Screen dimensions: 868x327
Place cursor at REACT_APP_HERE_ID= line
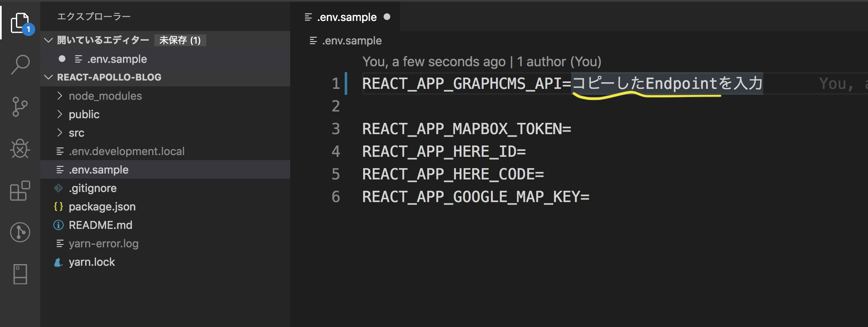[x=444, y=151]
